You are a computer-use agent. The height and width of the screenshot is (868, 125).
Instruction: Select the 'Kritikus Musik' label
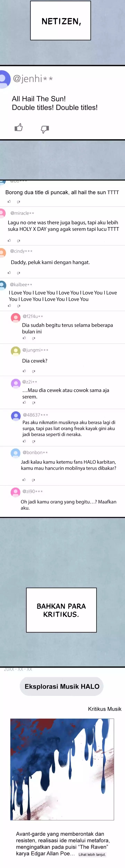[x=105, y=709]
